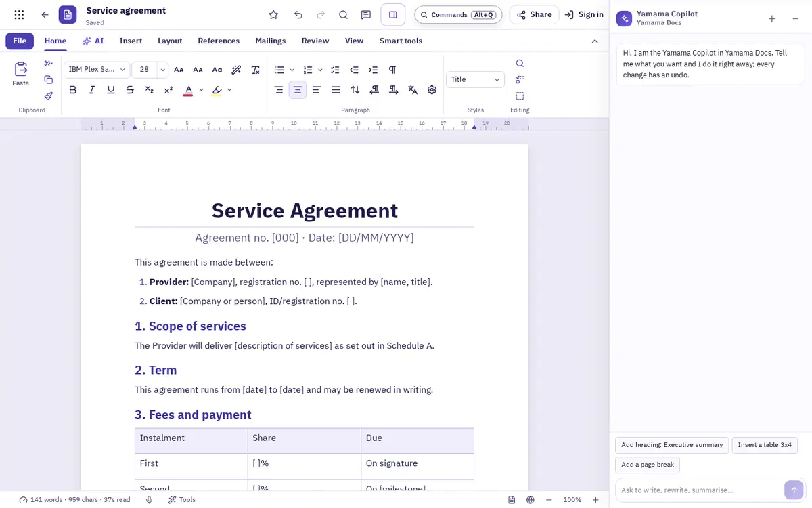Open the apps grid launcher
812x508 pixels.
point(19,14)
